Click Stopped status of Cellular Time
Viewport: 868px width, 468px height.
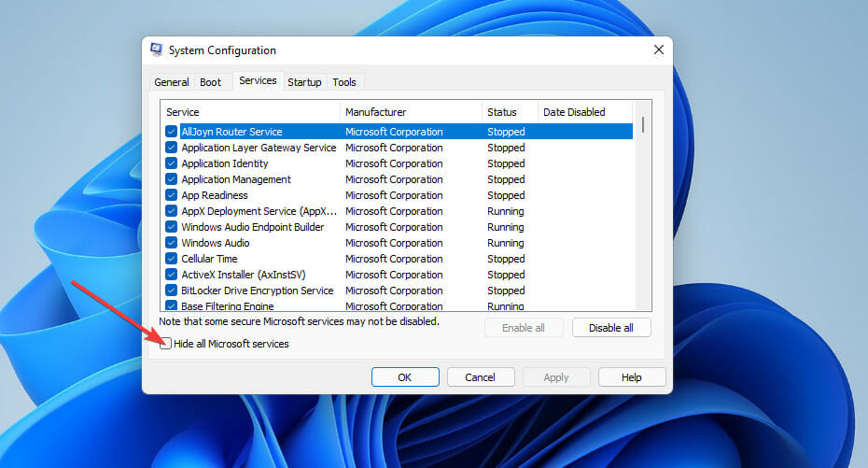[x=506, y=259]
